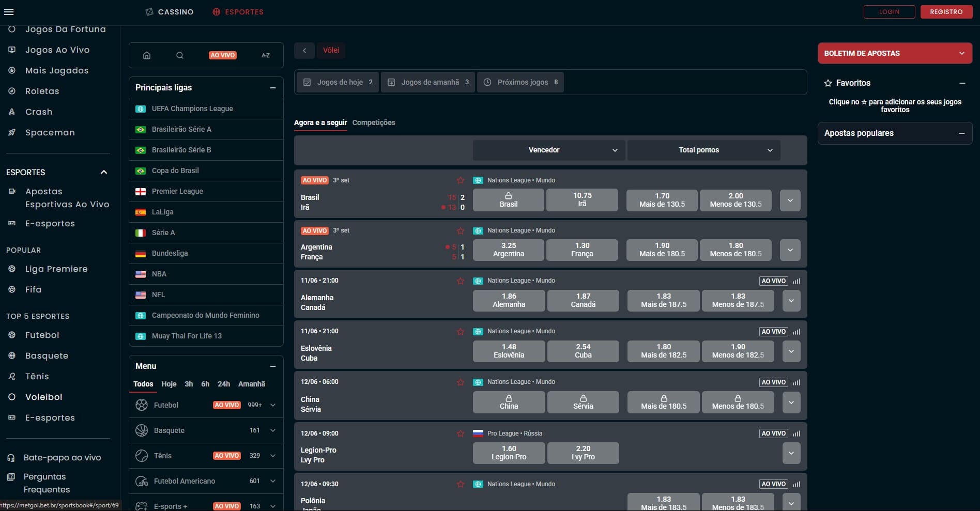Collapse the Principais ligas panel

pyautogui.click(x=273, y=88)
